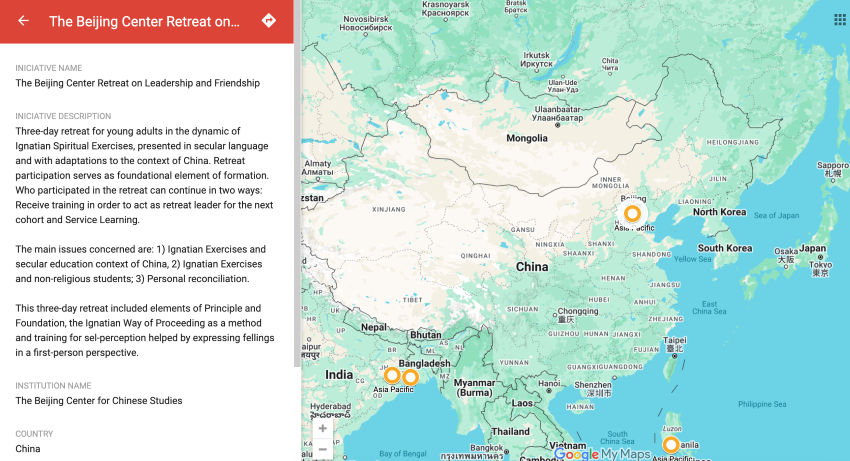
Task: Click the China country label on map
Action: click(x=532, y=267)
